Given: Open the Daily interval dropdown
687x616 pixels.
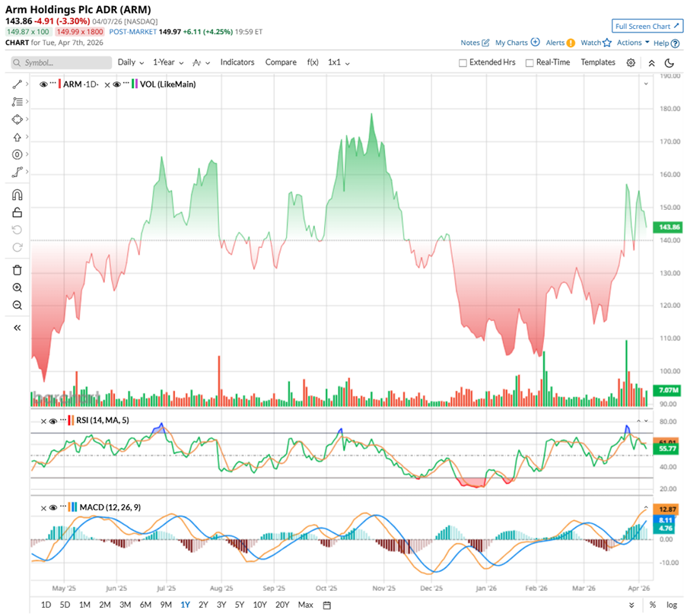Looking at the screenshot, I should pyautogui.click(x=130, y=62).
